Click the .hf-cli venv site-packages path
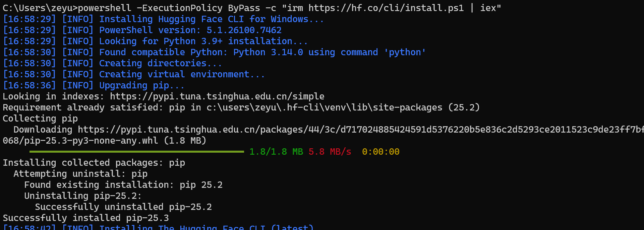644x230 pixels. pos(324,107)
